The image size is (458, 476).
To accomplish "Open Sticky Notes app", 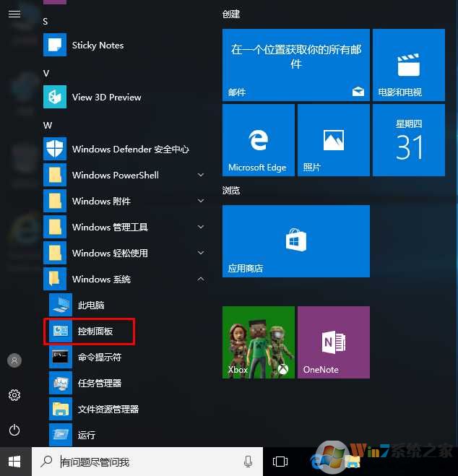I will coord(98,46).
